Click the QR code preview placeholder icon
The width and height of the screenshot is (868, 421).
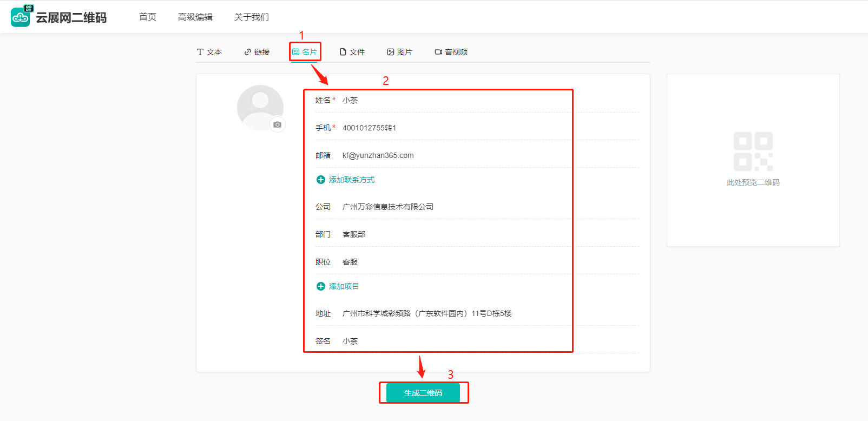tap(753, 152)
